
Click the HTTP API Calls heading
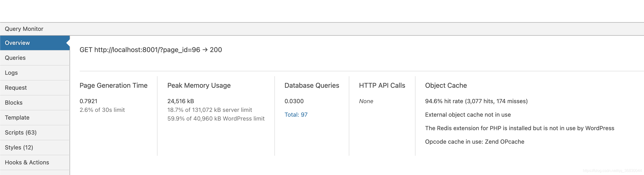(382, 86)
